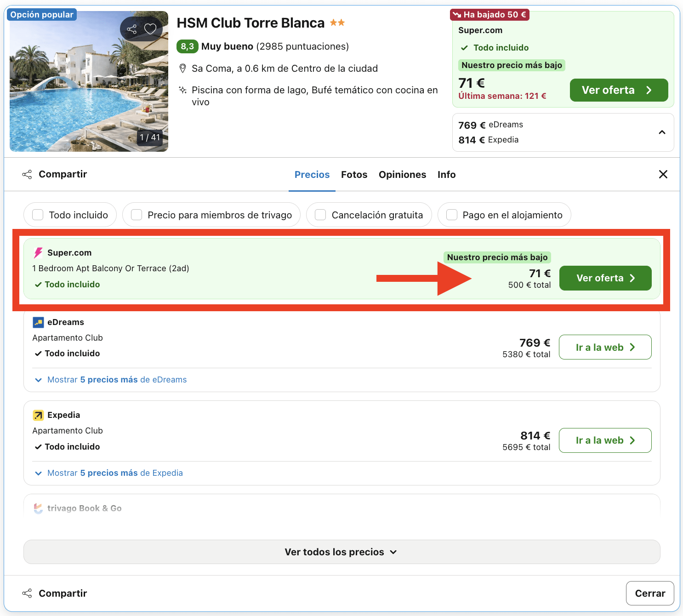Click the eDreams provider logo
This screenshot has height=616, width=683.
[38, 322]
